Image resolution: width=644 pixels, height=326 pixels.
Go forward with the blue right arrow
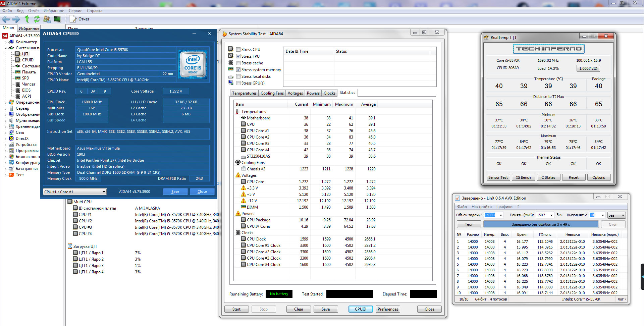pyautogui.click(x=16, y=19)
